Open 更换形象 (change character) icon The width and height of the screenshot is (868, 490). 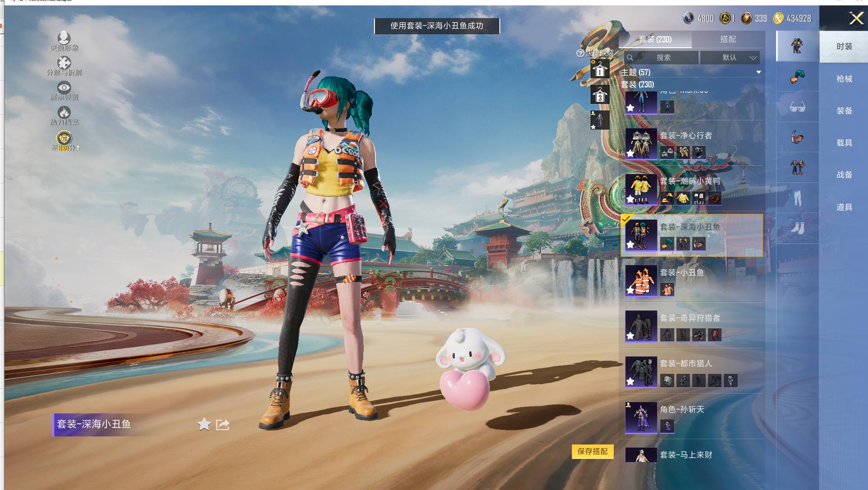tap(64, 38)
